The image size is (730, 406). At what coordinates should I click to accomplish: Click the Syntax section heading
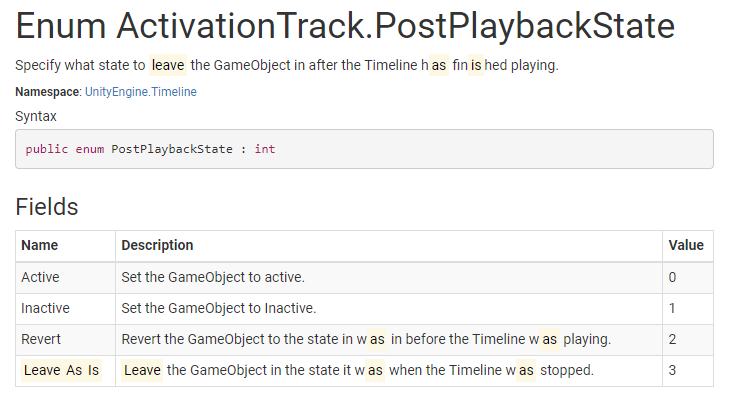coord(36,116)
